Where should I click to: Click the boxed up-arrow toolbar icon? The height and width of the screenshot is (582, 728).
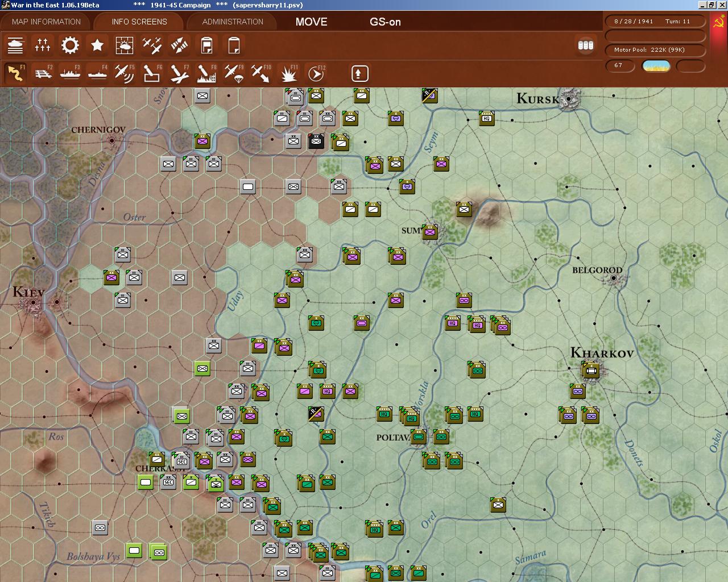359,73
